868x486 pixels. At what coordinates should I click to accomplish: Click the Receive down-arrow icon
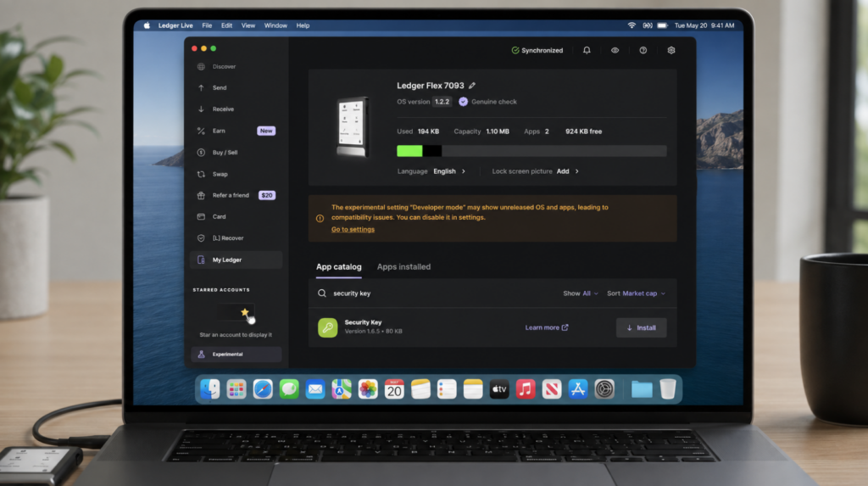pos(201,109)
